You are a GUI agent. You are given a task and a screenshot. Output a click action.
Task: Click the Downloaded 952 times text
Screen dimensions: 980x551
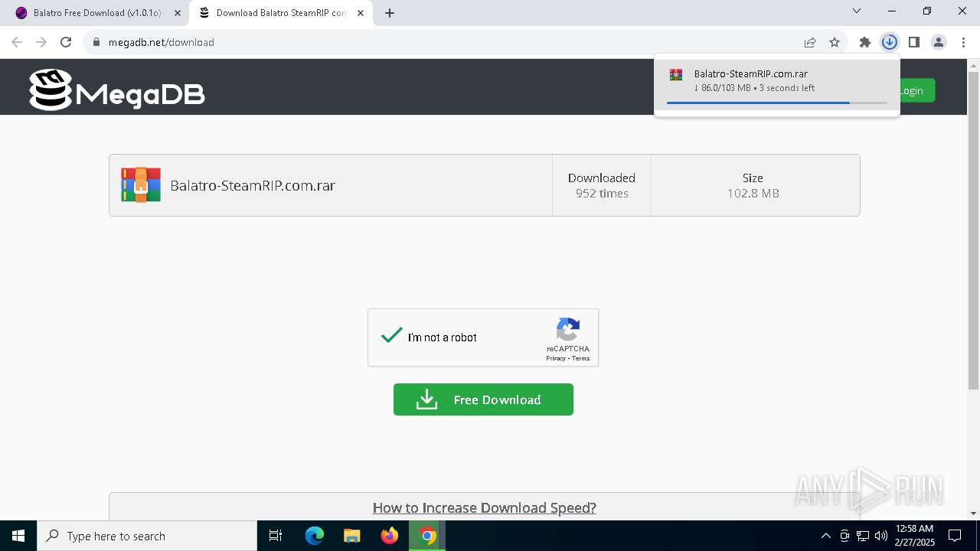(602, 185)
